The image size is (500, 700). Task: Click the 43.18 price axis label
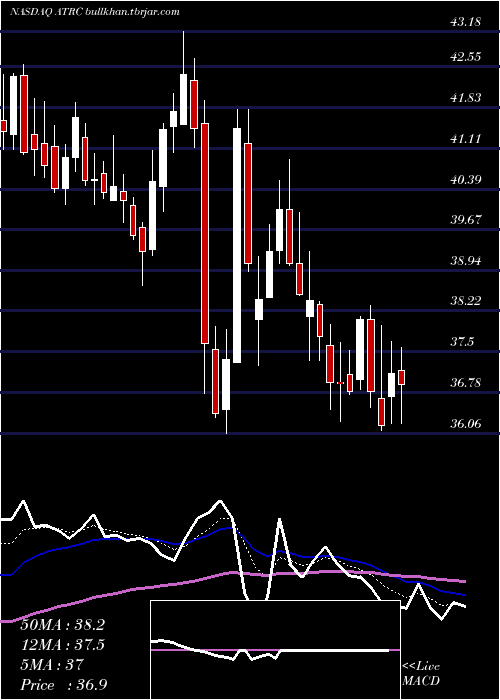point(466,21)
